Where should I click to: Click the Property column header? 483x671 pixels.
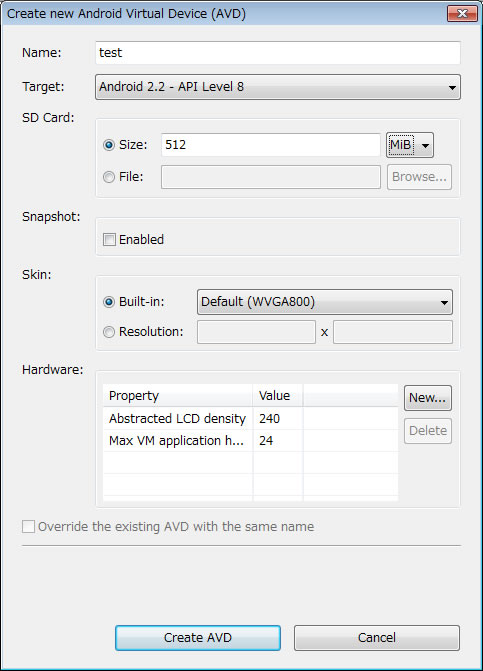(178, 395)
